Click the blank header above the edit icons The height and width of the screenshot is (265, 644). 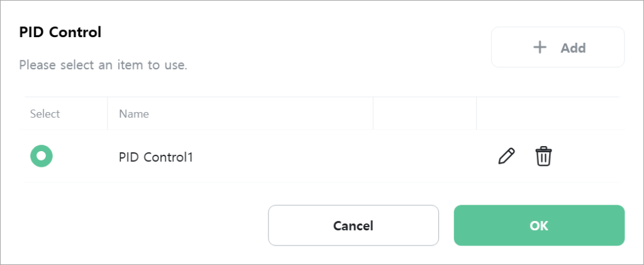point(548,114)
